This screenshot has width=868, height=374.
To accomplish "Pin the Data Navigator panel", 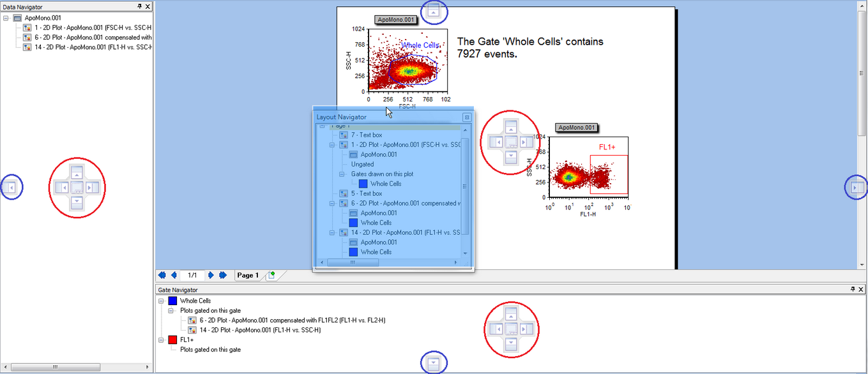I will 141,6.
